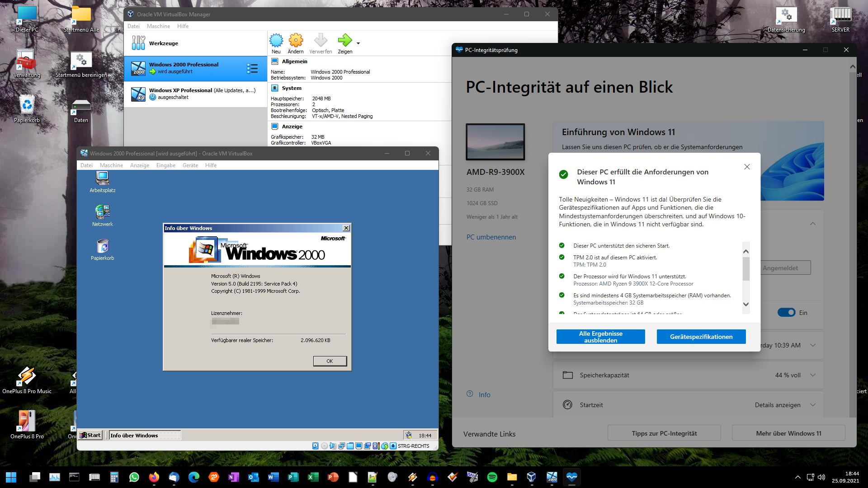
Task: Click the PC umbenennen link
Action: 491,237
